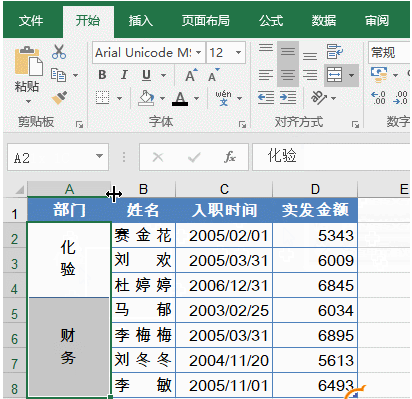Click the Name Box showing A2
Image resolution: width=412 pixels, height=399 pixels.
(58, 157)
